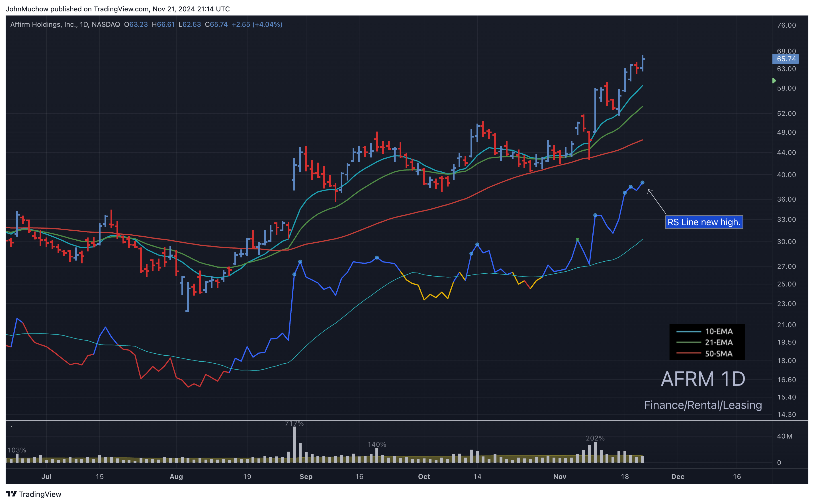Click the 202% volume label
This screenshot has height=504, width=814.
[595, 438]
